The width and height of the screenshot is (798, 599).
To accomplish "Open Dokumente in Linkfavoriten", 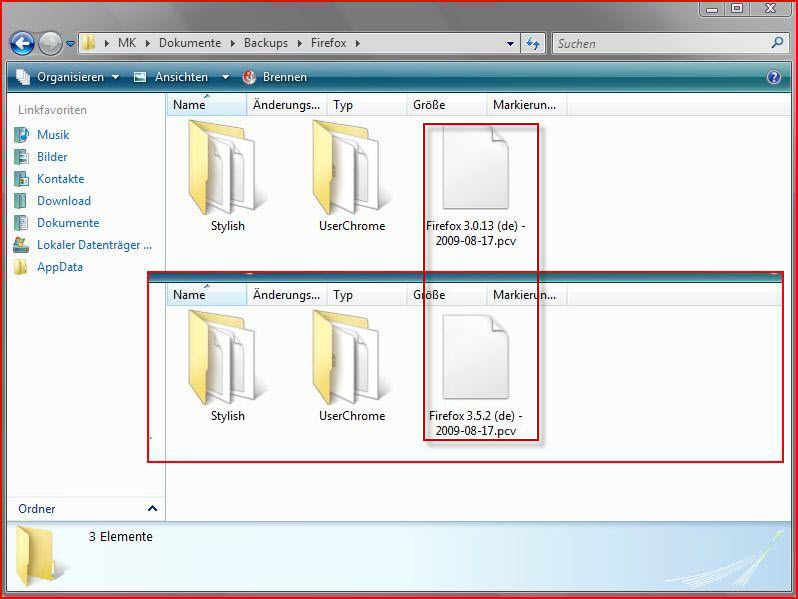I will pyautogui.click(x=68, y=223).
